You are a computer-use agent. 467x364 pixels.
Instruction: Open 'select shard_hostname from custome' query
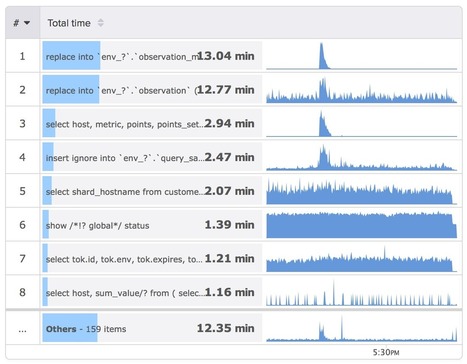[152, 191]
